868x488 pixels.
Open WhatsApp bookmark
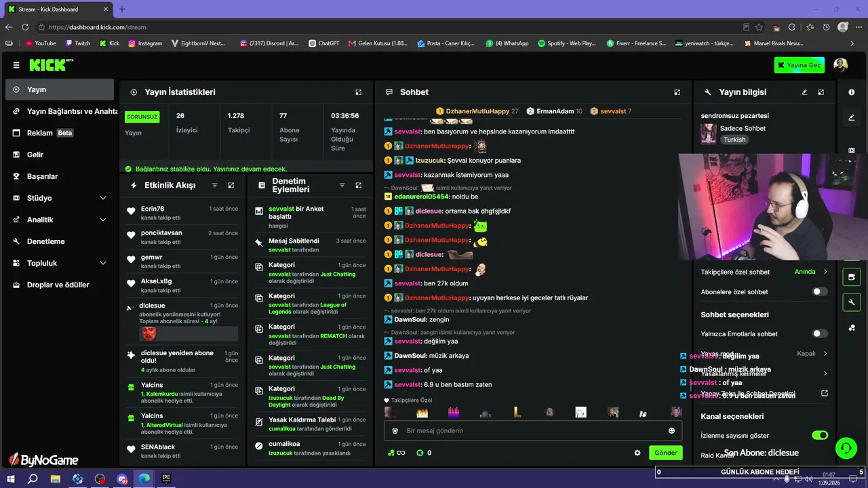[x=507, y=43]
